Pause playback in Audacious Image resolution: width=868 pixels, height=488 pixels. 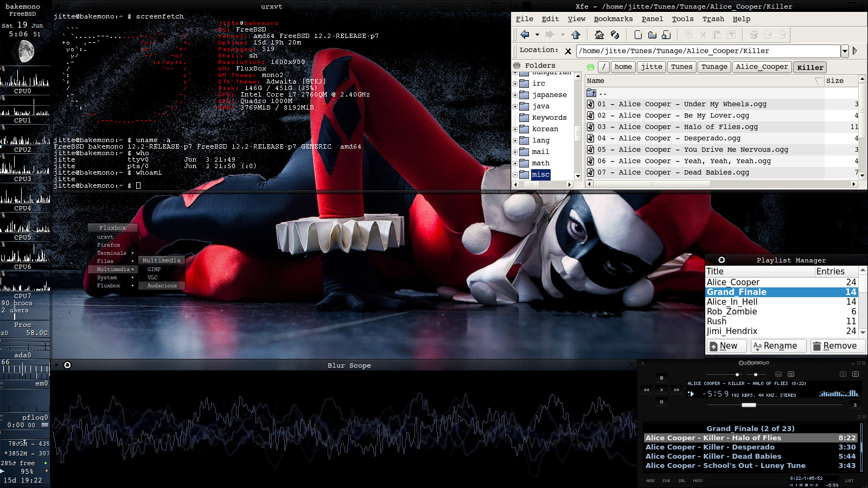661,402
